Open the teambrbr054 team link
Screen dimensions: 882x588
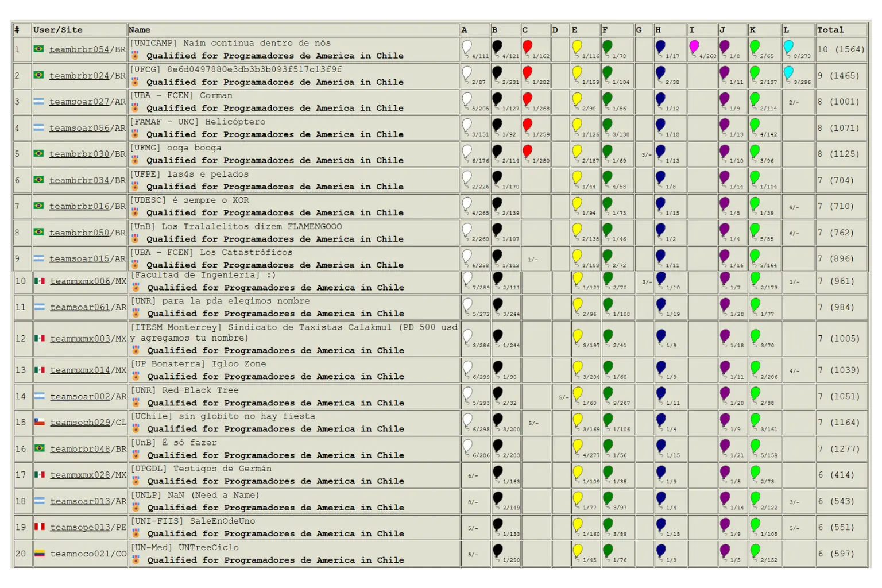tap(79, 49)
